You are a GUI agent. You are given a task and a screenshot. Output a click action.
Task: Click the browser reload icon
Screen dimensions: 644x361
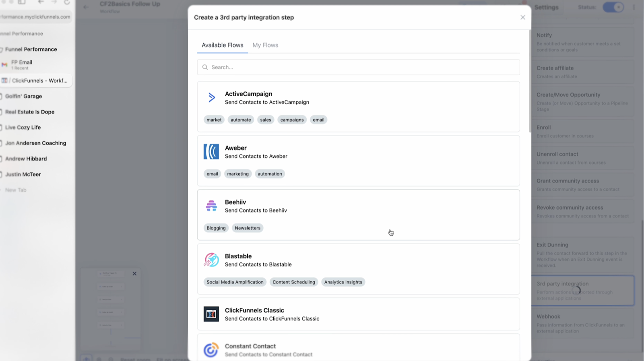(67, 2)
